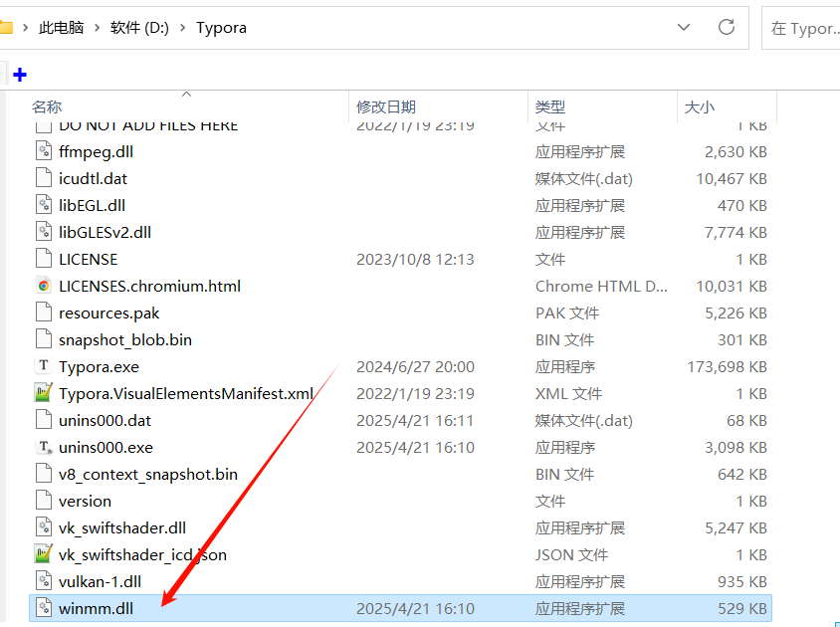Click the libGLESv2.dll file icon
840x627 pixels.
(44, 232)
